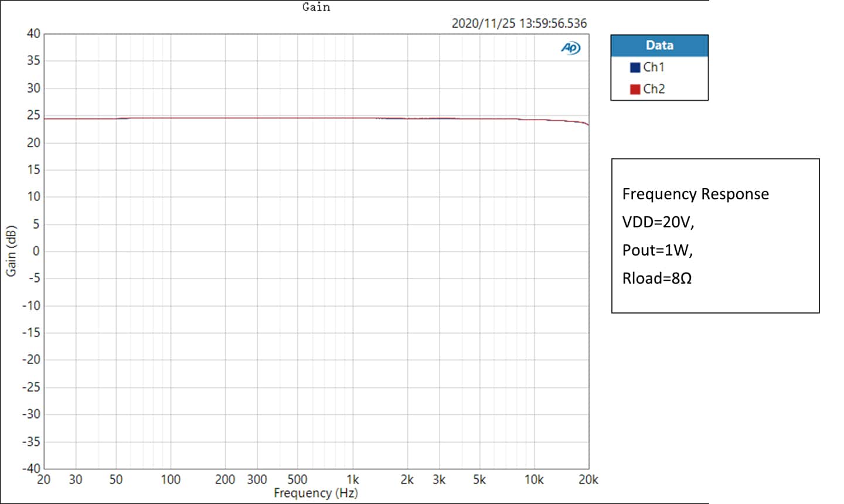Click the gain trace rolloff near 20k
Screen dimensions: 844x504
(582, 122)
